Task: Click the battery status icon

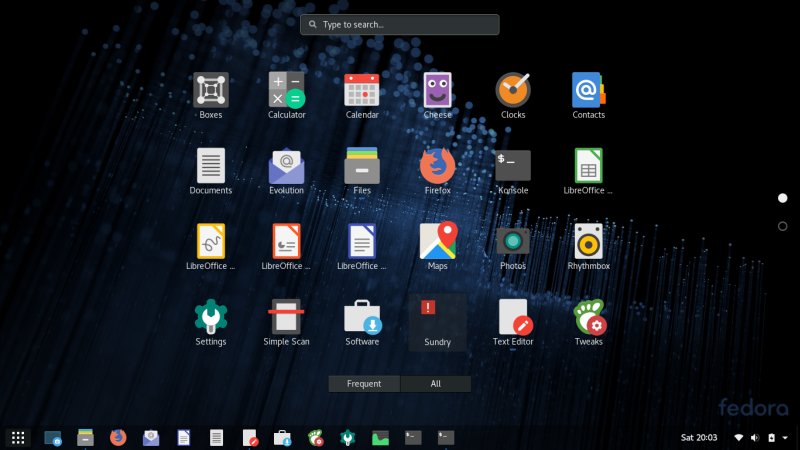Action: point(771,438)
